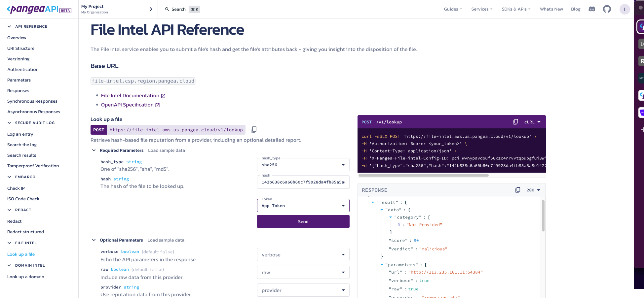644x298 pixels.
Task: Open the GitHub icon link
Action: (x=607, y=9)
